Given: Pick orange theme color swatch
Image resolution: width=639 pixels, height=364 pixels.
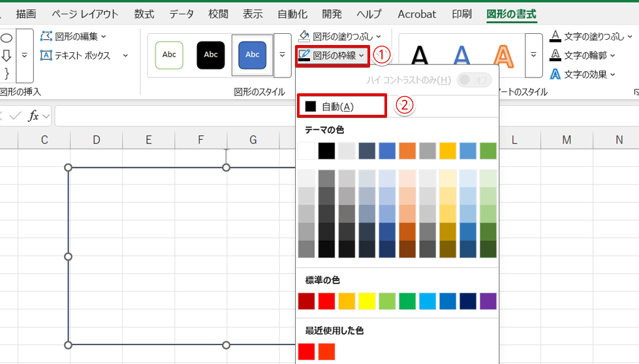Looking at the screenshot, I should [x=407, y=151].
